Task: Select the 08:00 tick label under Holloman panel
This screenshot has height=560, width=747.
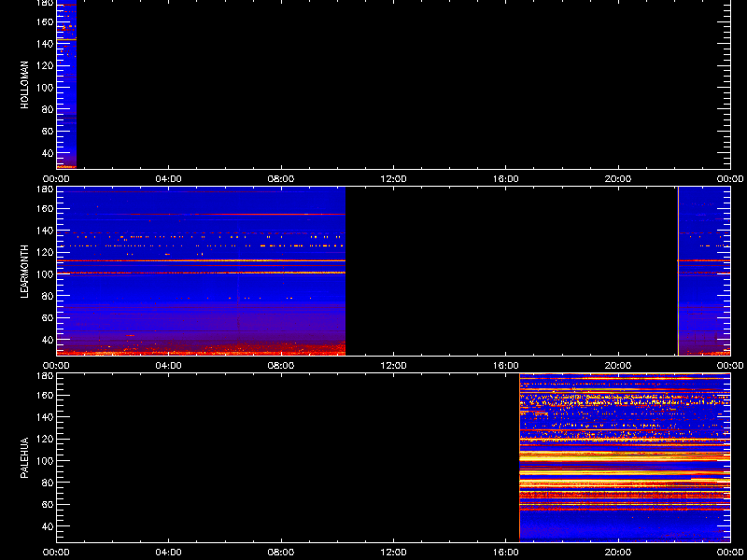Action: (x=281, y=179)
